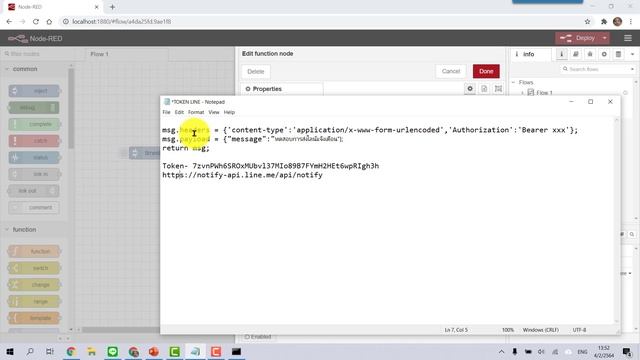Open the browser extensions puzzle icon
The image size is (640, 360).
604,22
